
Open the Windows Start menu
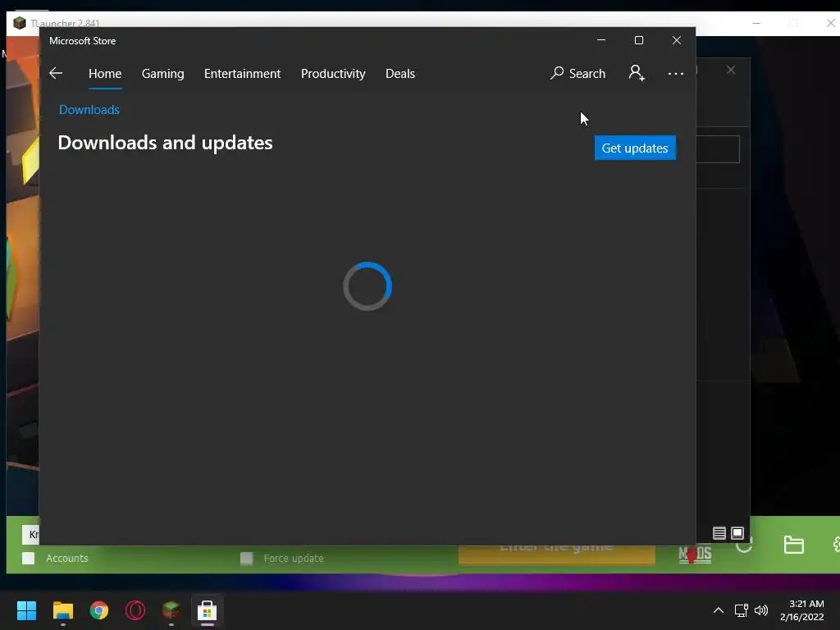pyautogui.click(x=26, y=610)
